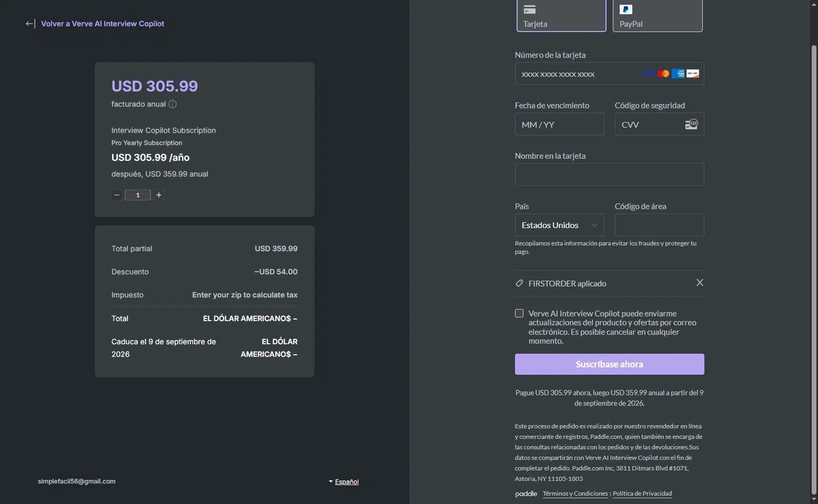
Task: Click the card icon on Tarjeta tab
Action: 530,9
